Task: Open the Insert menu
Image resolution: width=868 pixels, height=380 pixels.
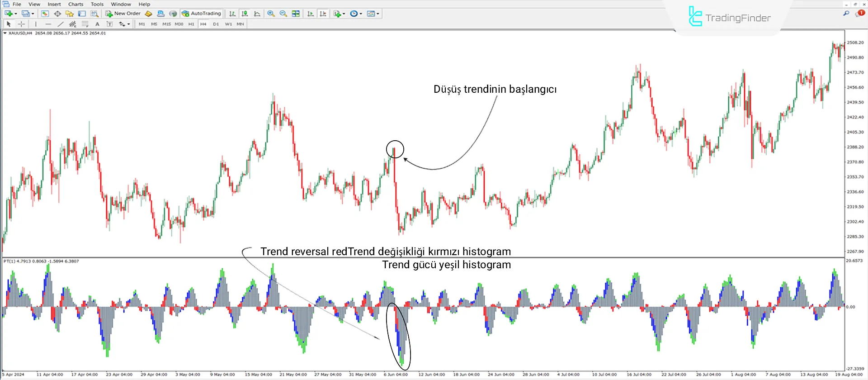Action: pos(54,4)
